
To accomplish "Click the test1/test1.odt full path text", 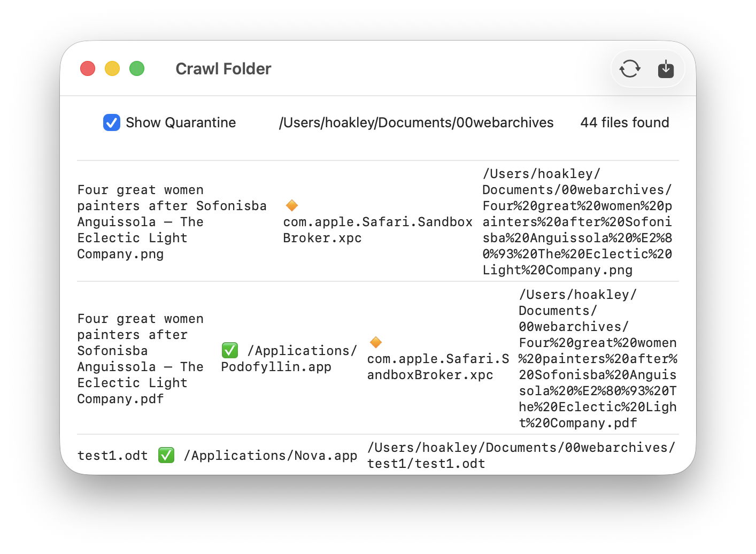I will point(521,456).
